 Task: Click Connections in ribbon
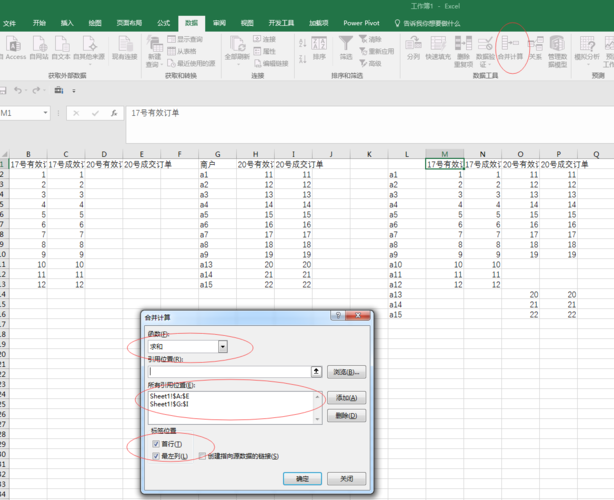coord(265,39)
